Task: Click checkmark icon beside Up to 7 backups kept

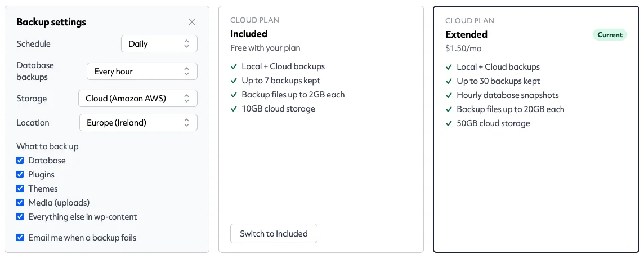Action: (234, 81)
